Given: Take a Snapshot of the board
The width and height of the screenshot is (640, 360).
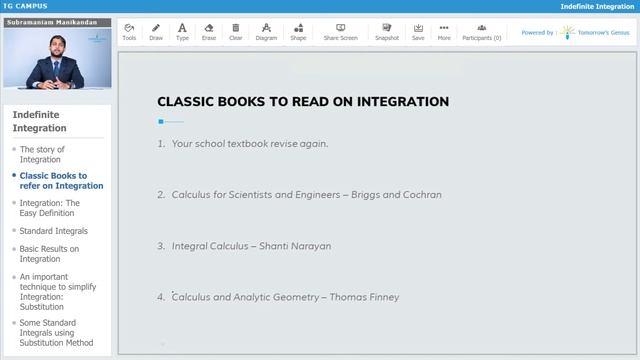Looking at the screenshot, I should tap(387, 32).
